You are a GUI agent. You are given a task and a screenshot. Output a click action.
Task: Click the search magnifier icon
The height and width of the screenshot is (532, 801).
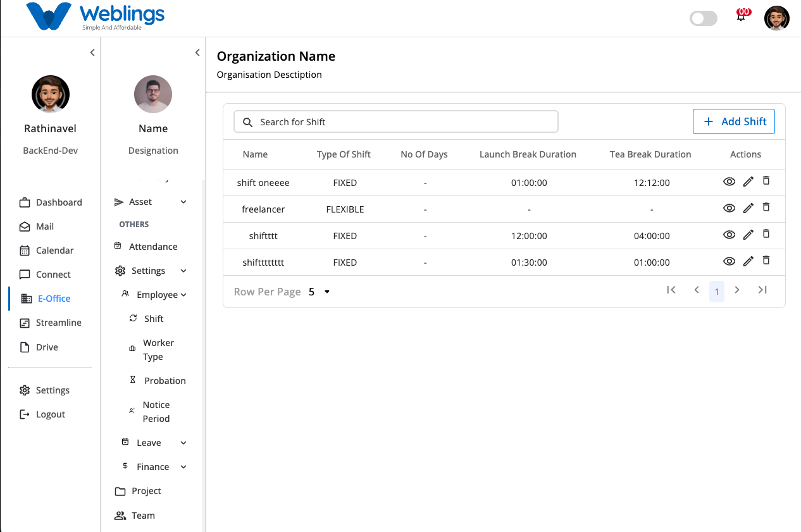pos(248,122)
